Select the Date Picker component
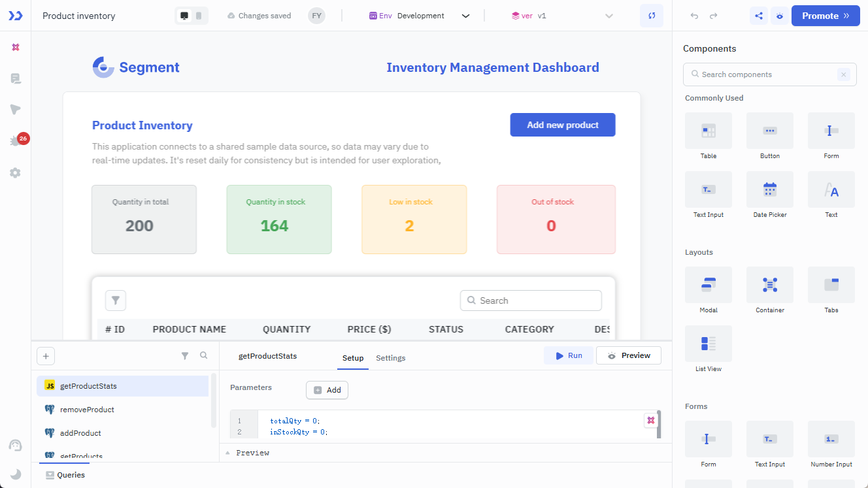This screenshot has height=488, width=868. pyautogui.click(x=770, y=195)
